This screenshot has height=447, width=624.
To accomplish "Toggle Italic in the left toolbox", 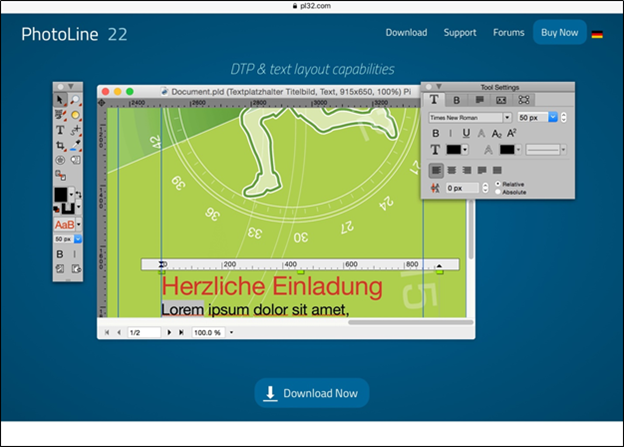I will point(74,254).
